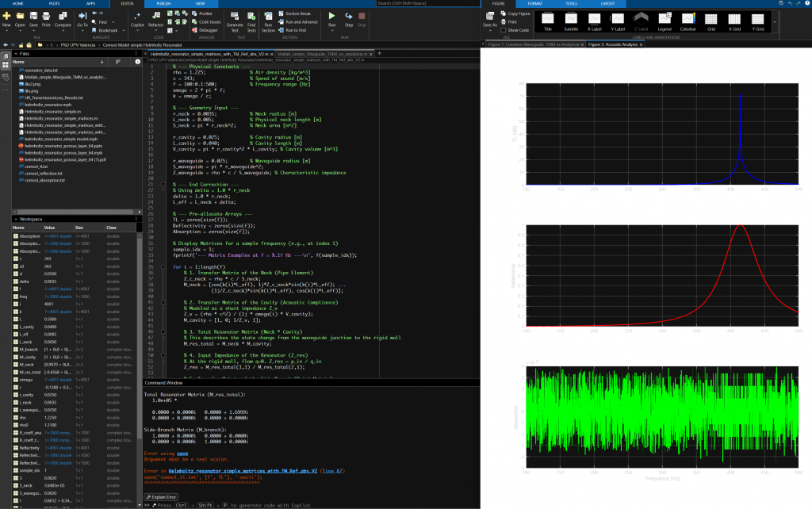Toggle the Grid on the figure
The height and width of the screenshot is (509, 812).
tap(711, 21)
